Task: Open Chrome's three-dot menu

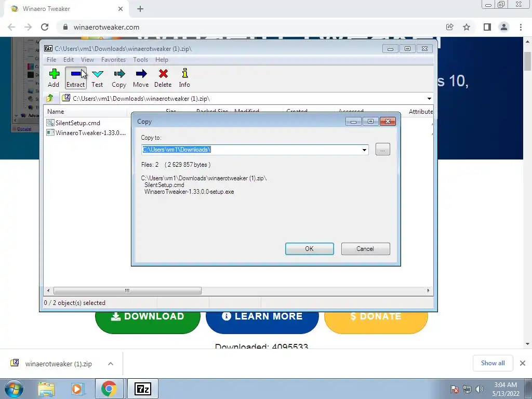Action: click(x=521, y=27)
